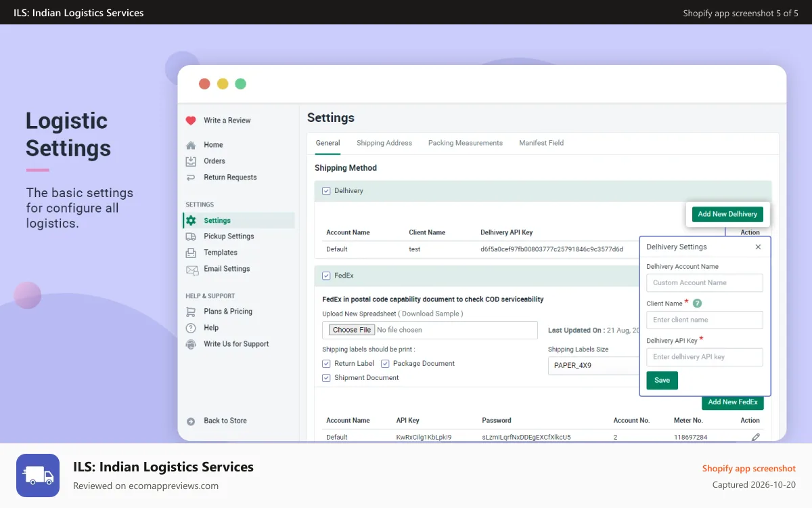Click the FedEx password sLzmILqrfNxDDEgEXCfXlkcU5

[526, 438]
